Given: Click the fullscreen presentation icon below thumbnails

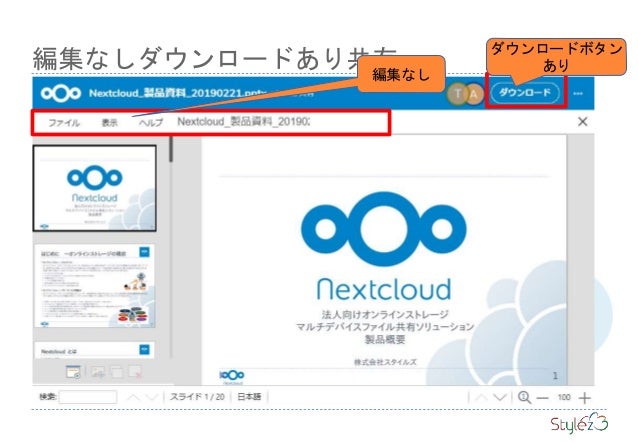Looking at the screenshot, I should (74, 372).
